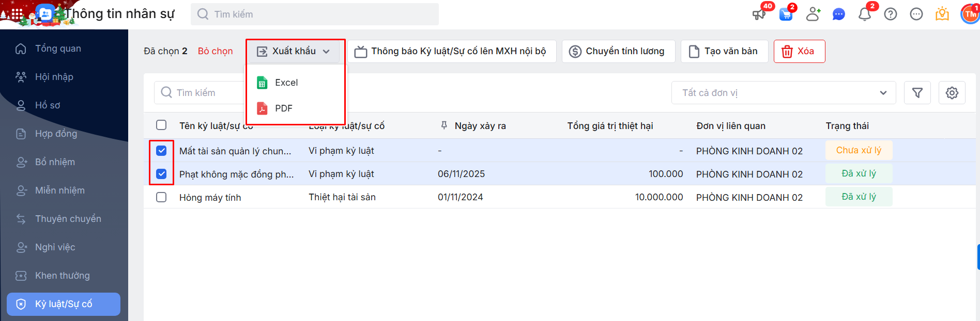The image size is (980, 321).
Task: Open the Tất cả đơn vị dropdown
Action: (784, 93)
